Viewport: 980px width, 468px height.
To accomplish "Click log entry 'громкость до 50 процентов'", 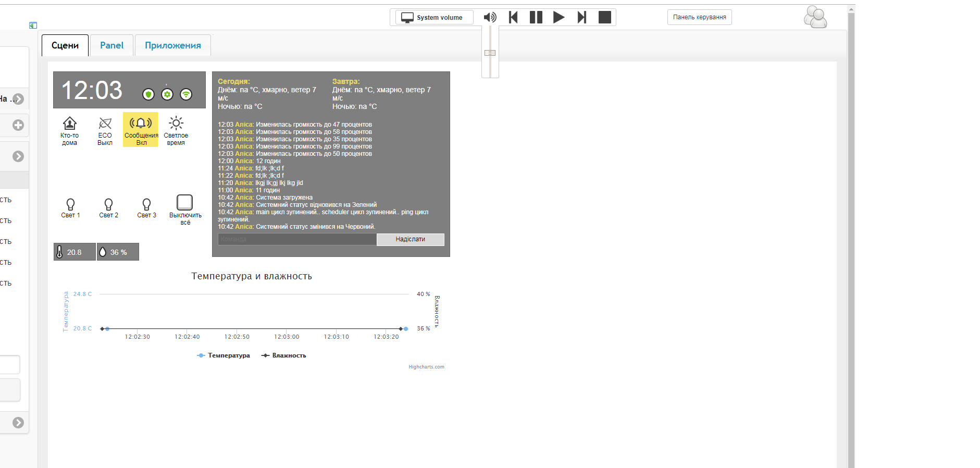I will click(x=295, y=154).
